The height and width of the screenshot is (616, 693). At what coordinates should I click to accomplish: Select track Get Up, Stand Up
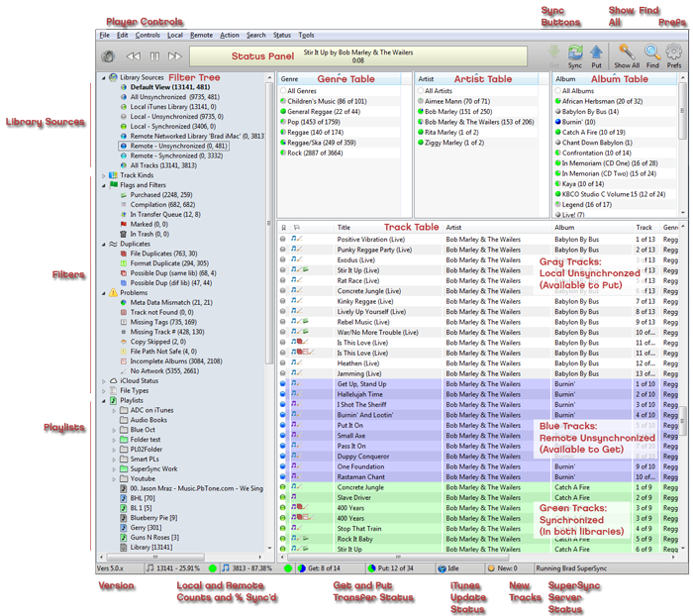click(x=360, y=383)
